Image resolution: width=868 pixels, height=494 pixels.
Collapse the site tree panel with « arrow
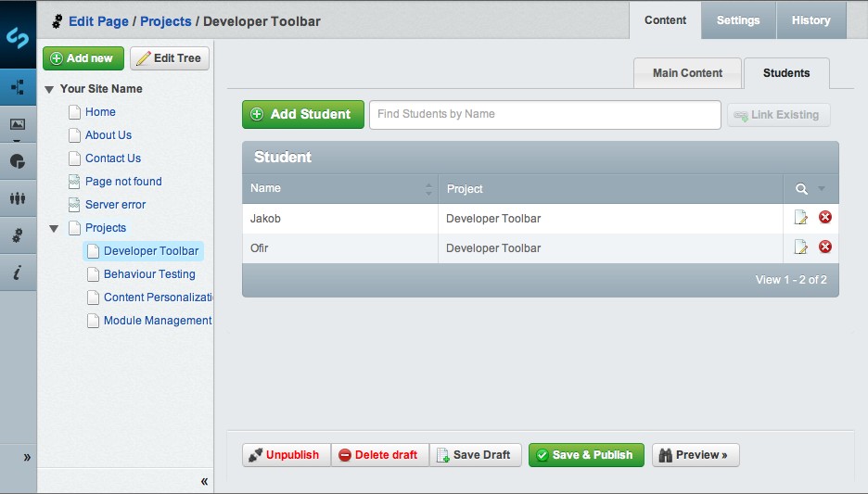204,481
